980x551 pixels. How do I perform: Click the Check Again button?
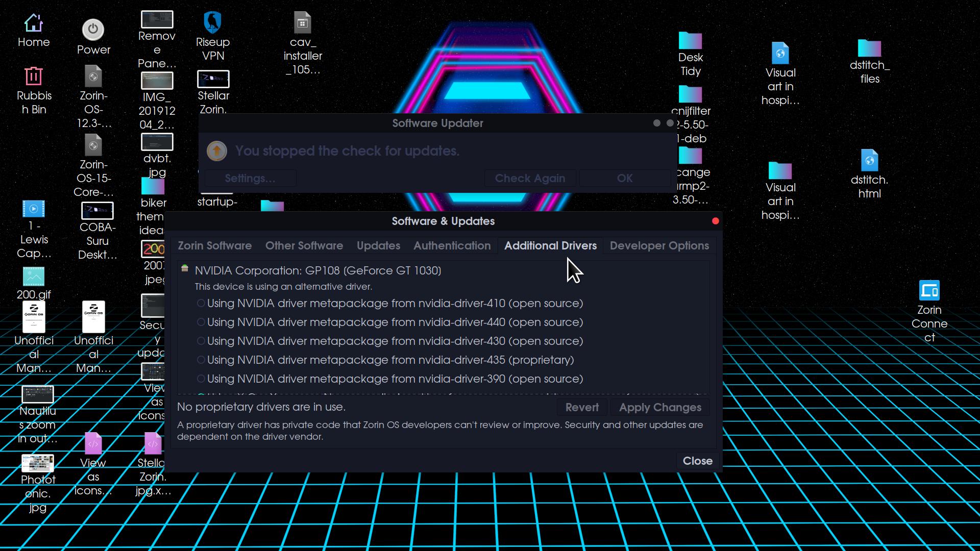(530, 178)
